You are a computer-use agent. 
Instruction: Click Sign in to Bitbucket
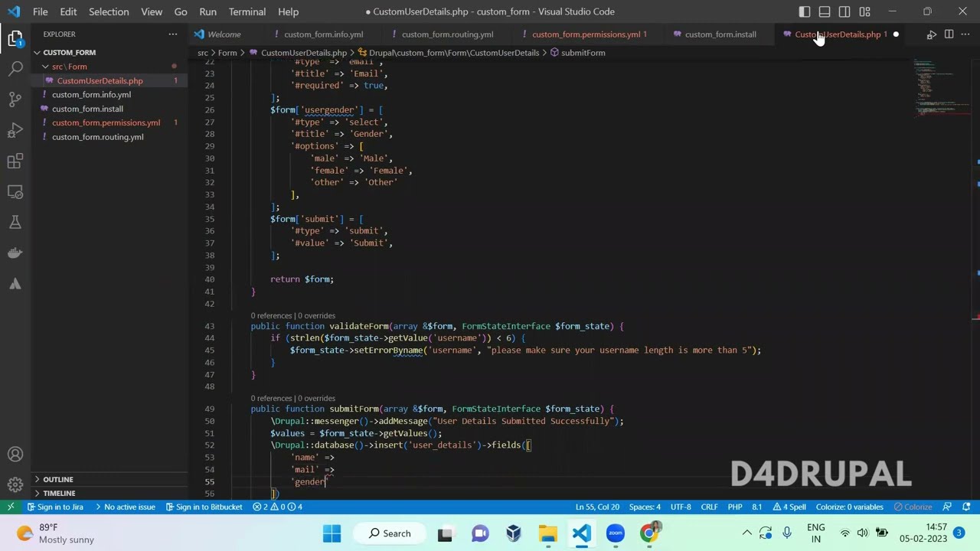tap(203, 507)
